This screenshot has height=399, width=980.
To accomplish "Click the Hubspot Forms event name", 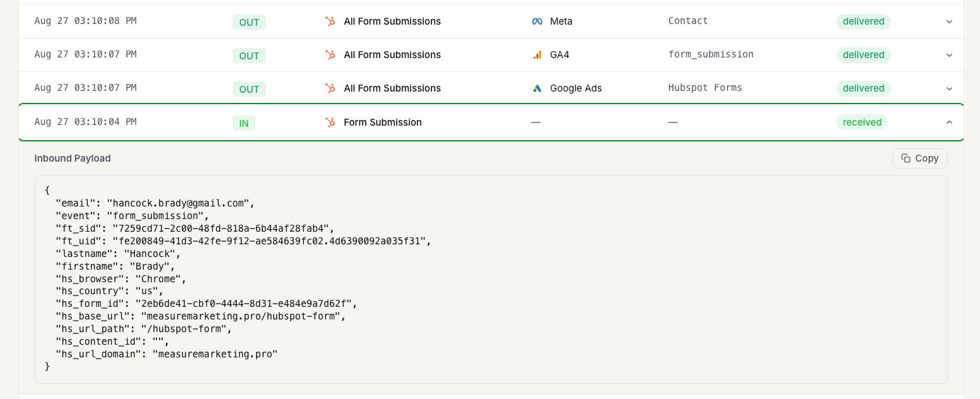I will pos(705,88).
